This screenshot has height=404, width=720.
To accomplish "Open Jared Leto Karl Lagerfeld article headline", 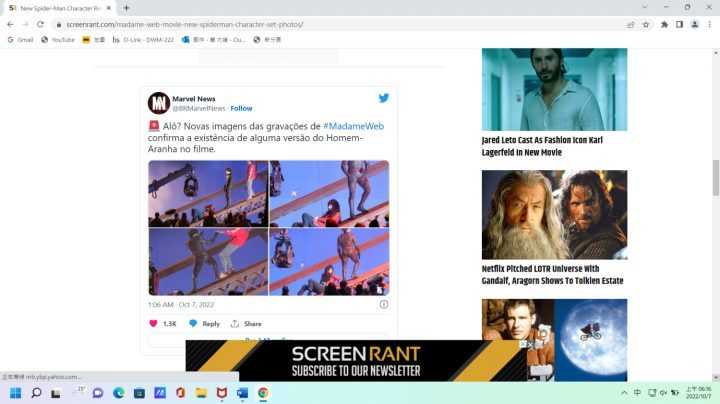I will click(x=542, y=146).
